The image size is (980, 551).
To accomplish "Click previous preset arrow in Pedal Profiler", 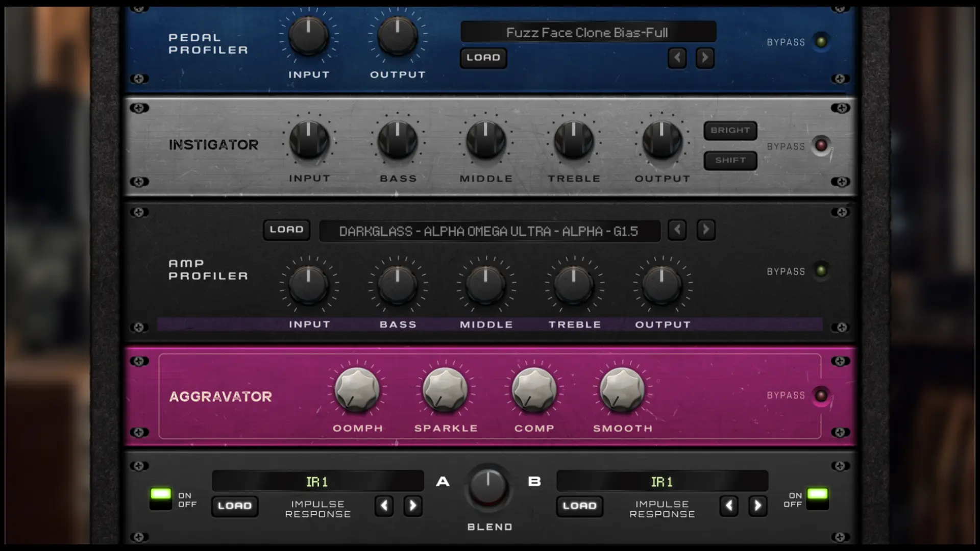I will (677, 58).
